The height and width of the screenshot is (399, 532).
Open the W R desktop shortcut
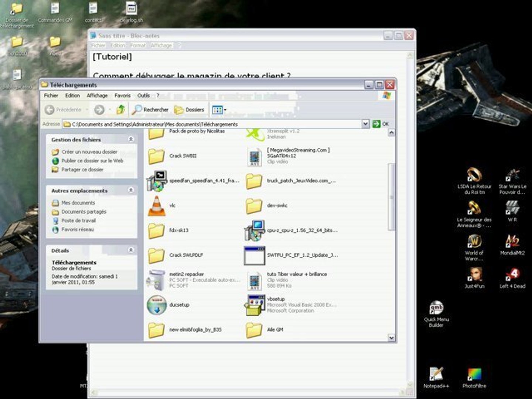[x=512, y=211]
